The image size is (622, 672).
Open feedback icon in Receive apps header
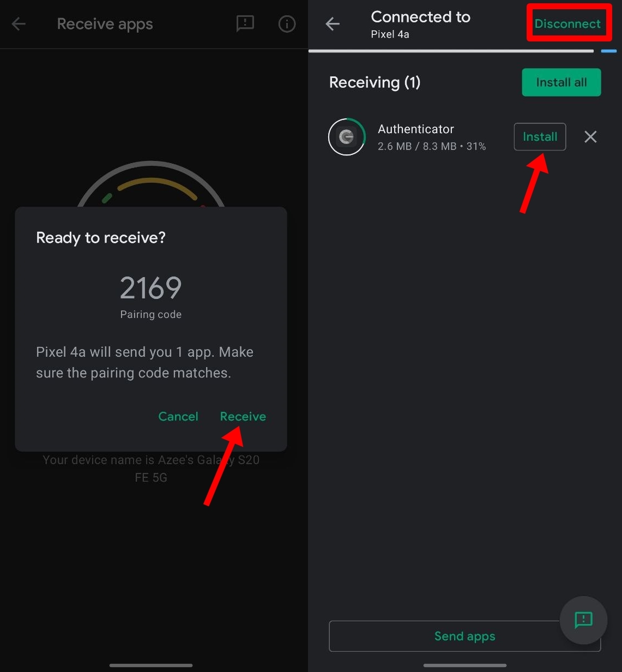tap(245, 23)
